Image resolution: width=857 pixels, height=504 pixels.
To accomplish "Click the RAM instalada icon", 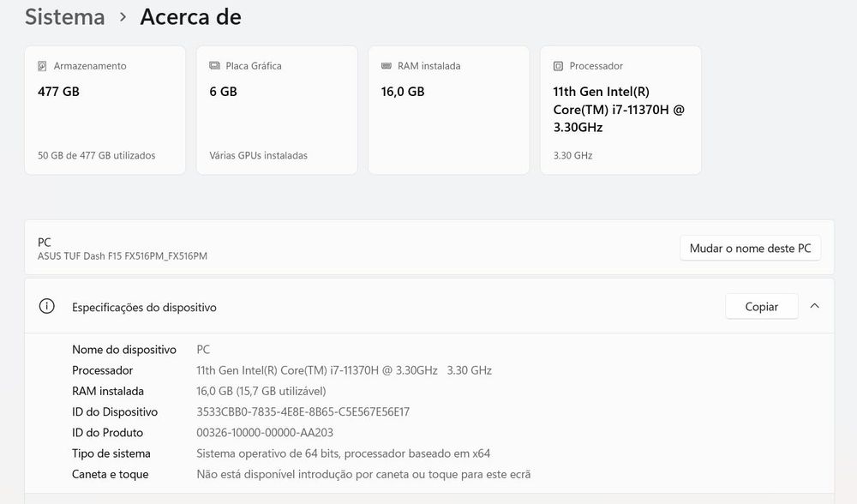I will coord(386,66).
